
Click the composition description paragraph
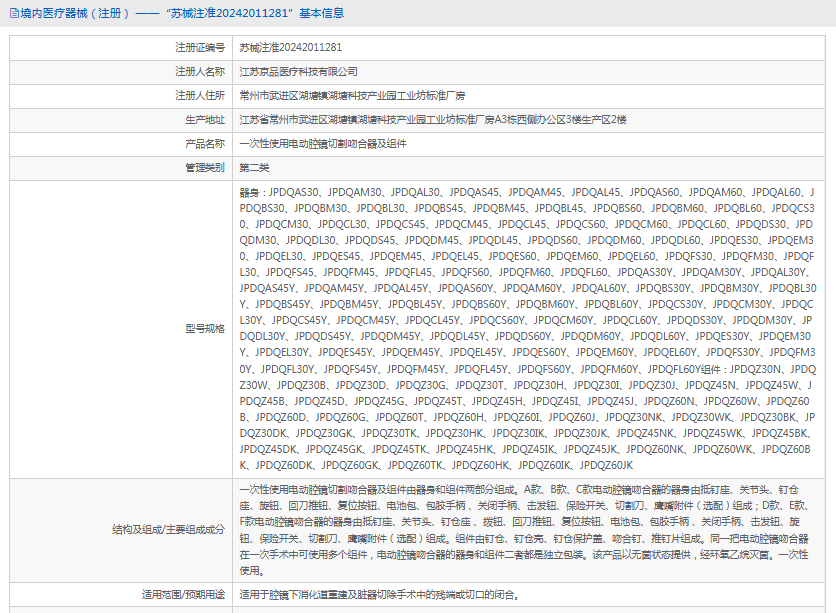pyautogui.click(x=525, y=530)
